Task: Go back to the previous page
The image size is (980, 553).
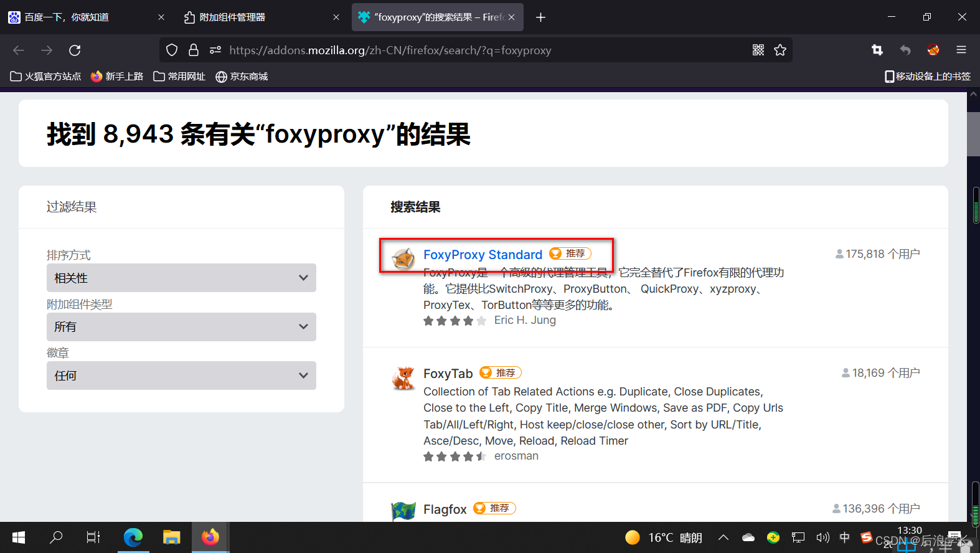Action: [19, 50]
